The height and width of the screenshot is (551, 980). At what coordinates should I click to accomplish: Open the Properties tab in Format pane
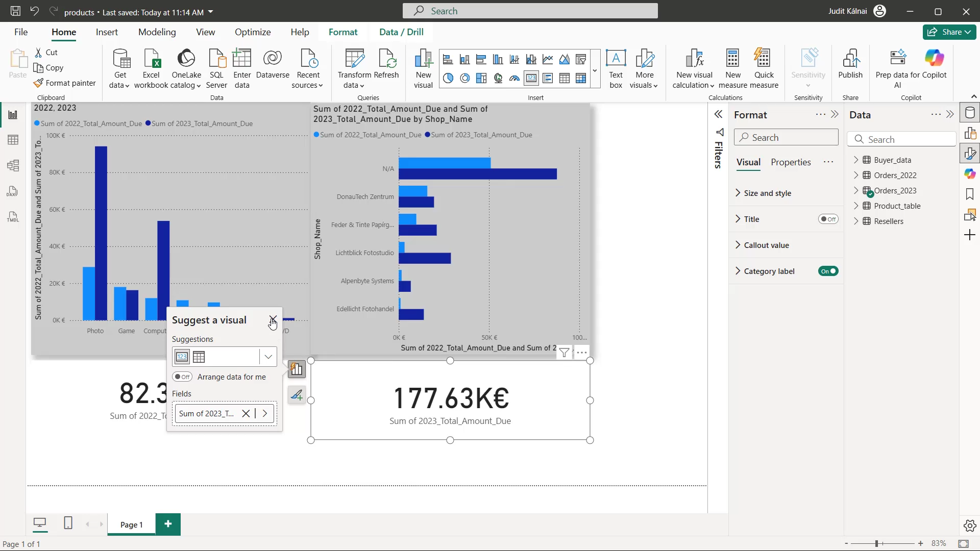coord(791,162)
